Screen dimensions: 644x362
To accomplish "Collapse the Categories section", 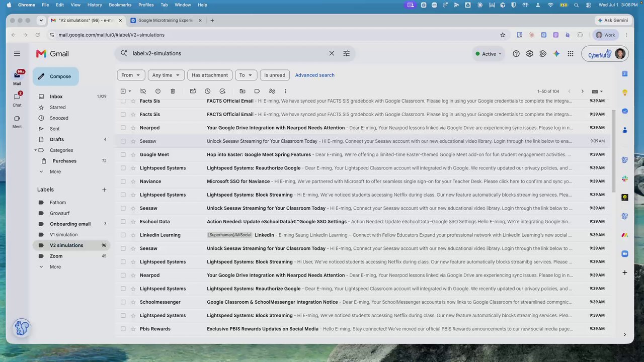I will tap(36, 150).
